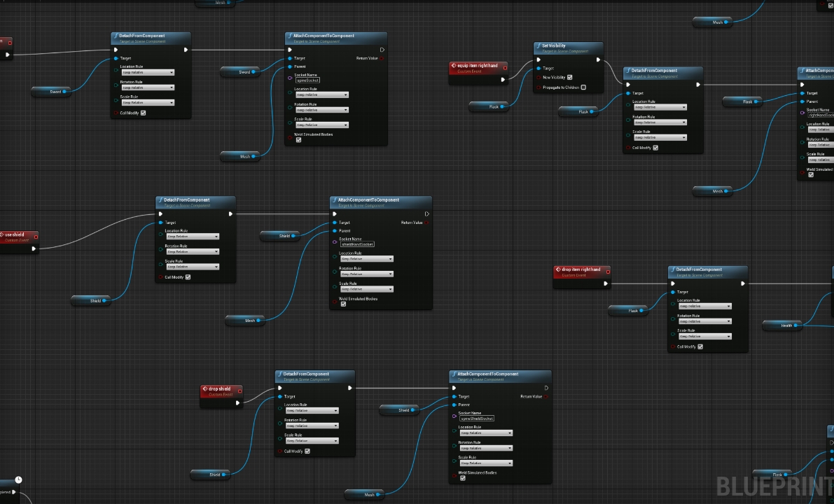
Task: Click the 'drop shield' custom event diamond icon
Action: click(204, 389)
